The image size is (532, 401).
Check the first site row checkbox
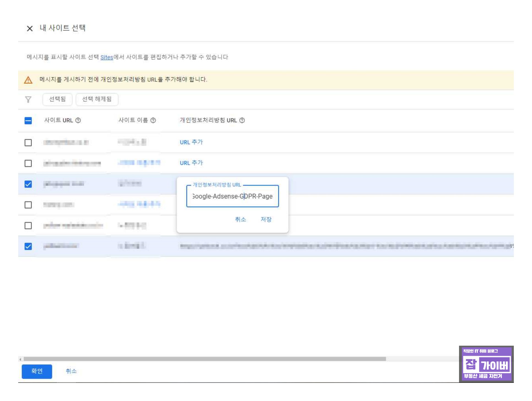click(28, 143)
